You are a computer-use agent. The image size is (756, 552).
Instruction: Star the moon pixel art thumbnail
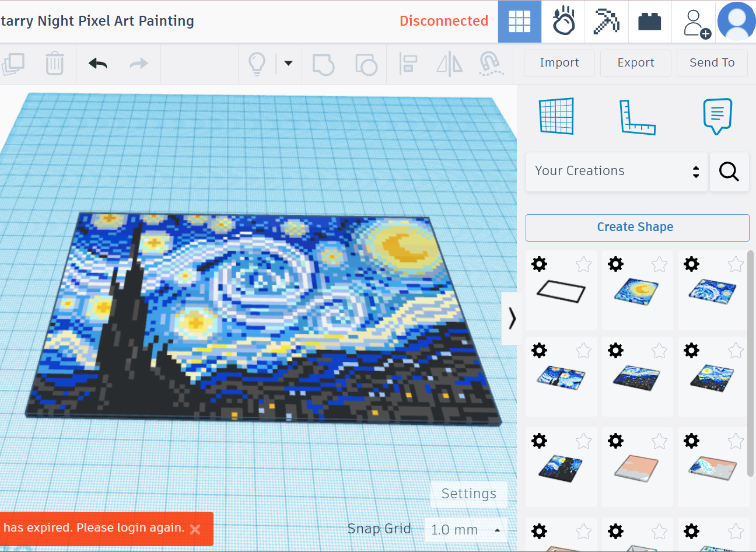[659, 264]
